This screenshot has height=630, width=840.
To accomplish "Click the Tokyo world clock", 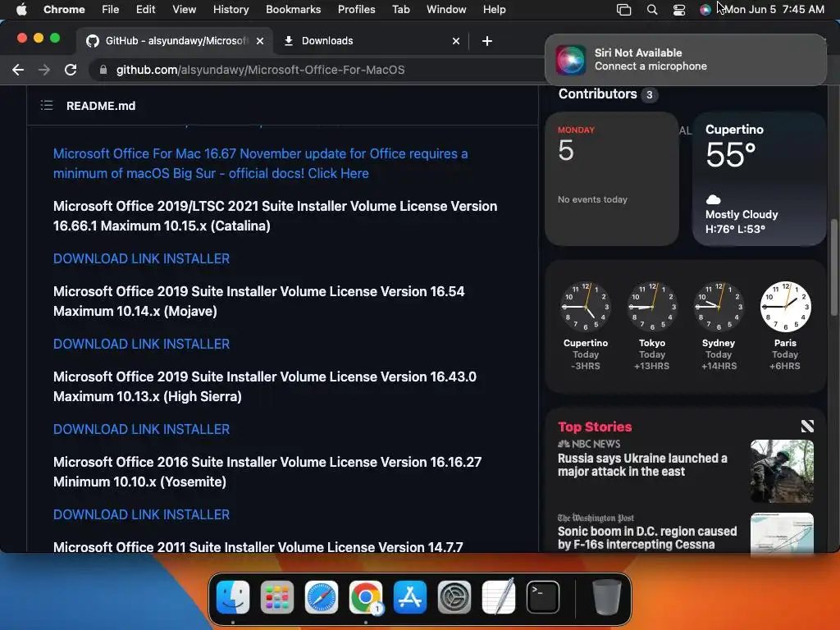I will (652, 307).
